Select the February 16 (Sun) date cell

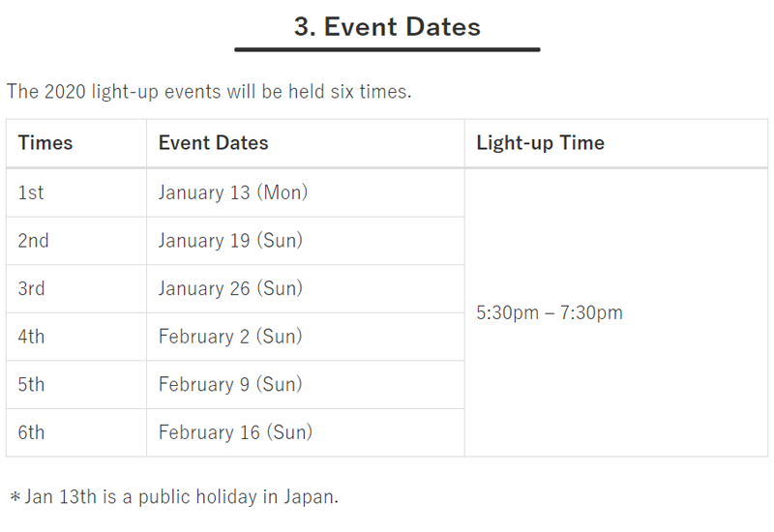(235, 432)
